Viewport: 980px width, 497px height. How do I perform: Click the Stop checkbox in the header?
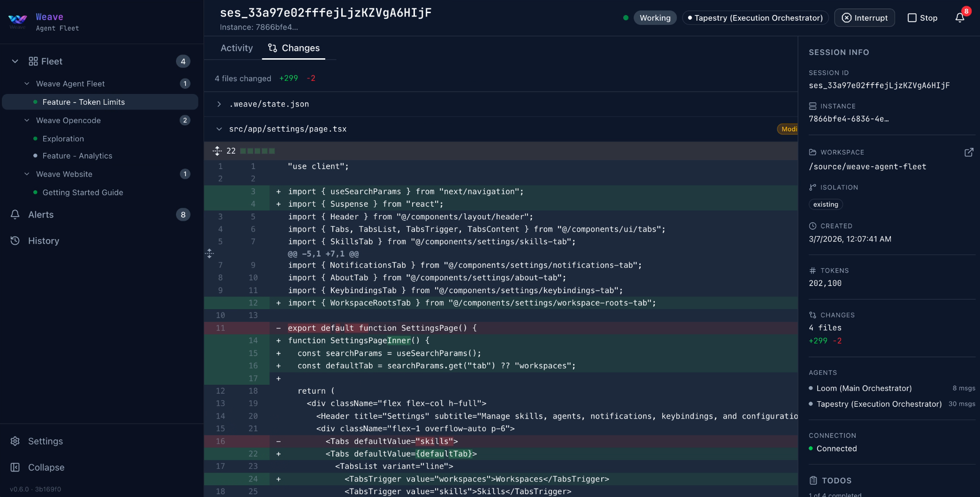point(911,17)
